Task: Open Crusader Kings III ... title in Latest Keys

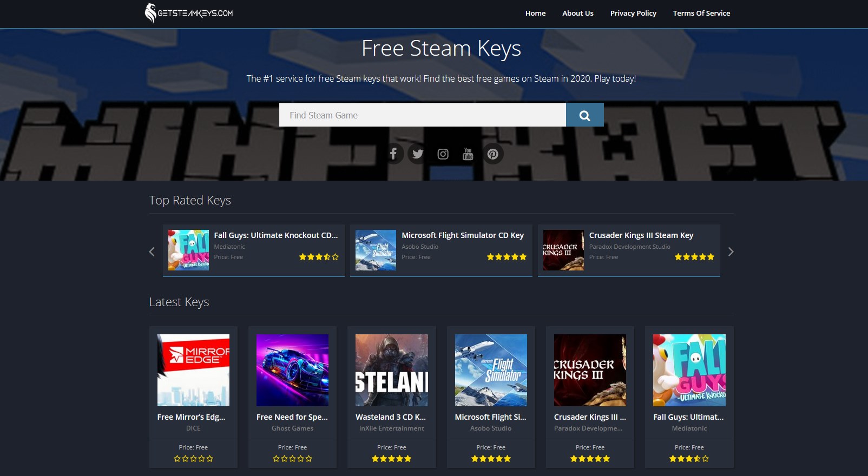Action: (x=590, y=417)
